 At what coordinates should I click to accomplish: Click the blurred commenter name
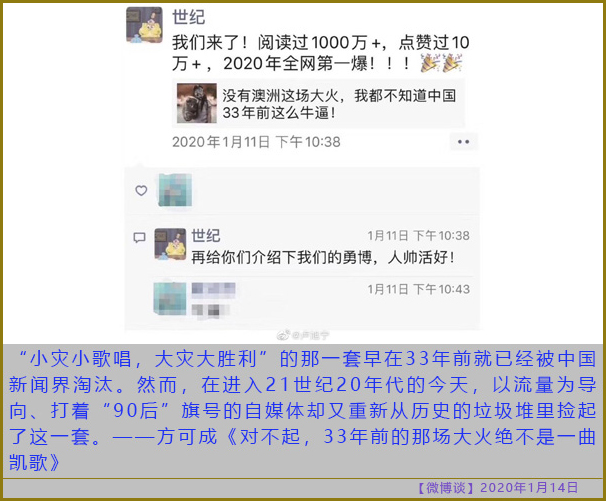[213, 289]
